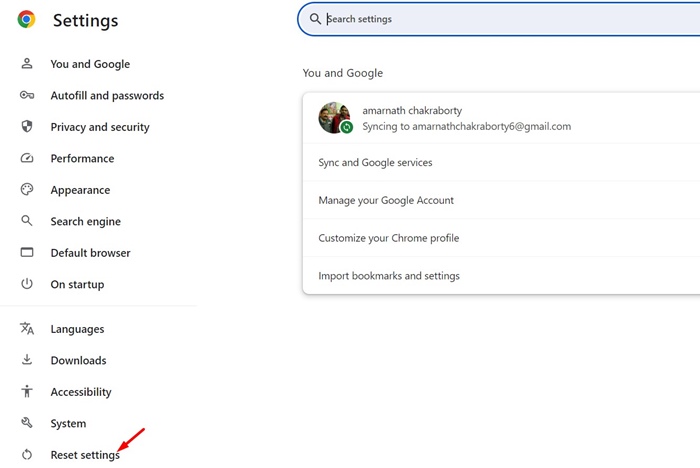The height and width of the screenshot is (468, 700).
Task: Click the shield icon for Privacy and security
Action: (27, 126)
